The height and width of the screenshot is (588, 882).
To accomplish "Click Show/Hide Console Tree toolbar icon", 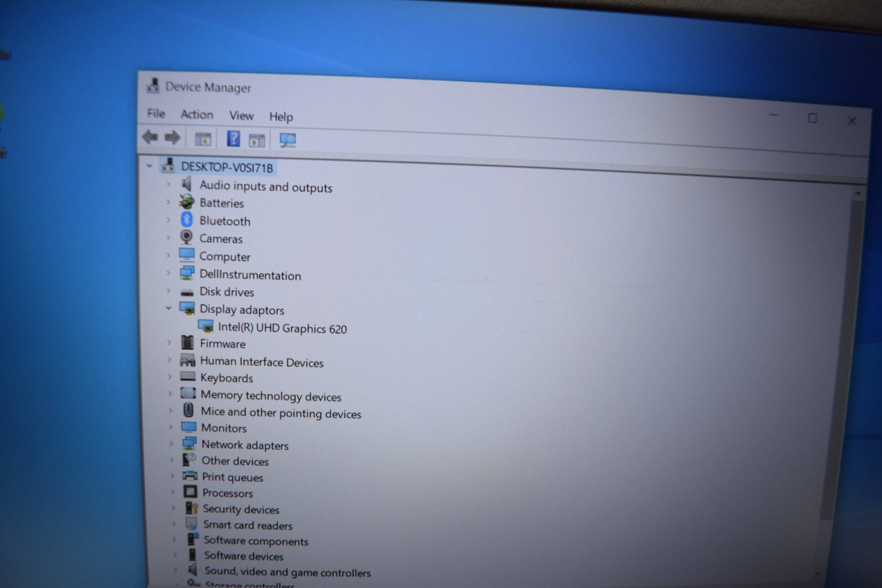I will tap(203, 139).
